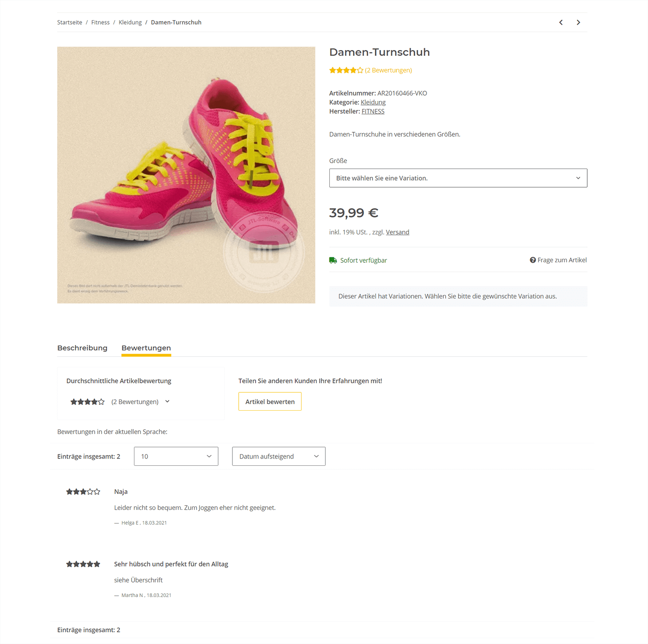Open the FITNESS manufacturer link
The image size is (648, 644).
[373, 111]
